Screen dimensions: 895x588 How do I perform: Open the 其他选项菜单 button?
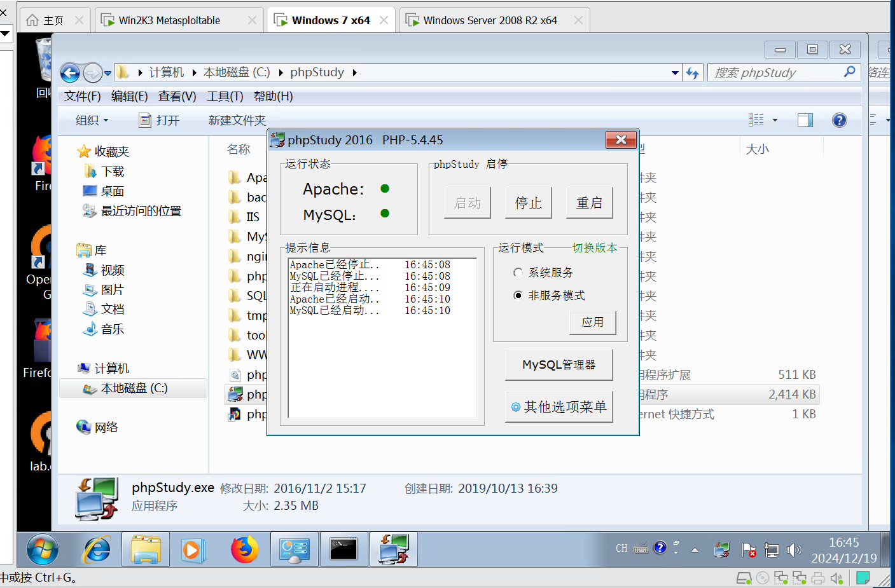[x=559, y=407]
